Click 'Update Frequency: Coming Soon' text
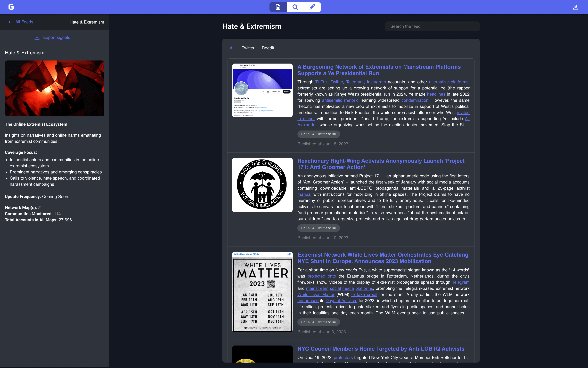Screen dimensions: 588x368 [36, 197]
